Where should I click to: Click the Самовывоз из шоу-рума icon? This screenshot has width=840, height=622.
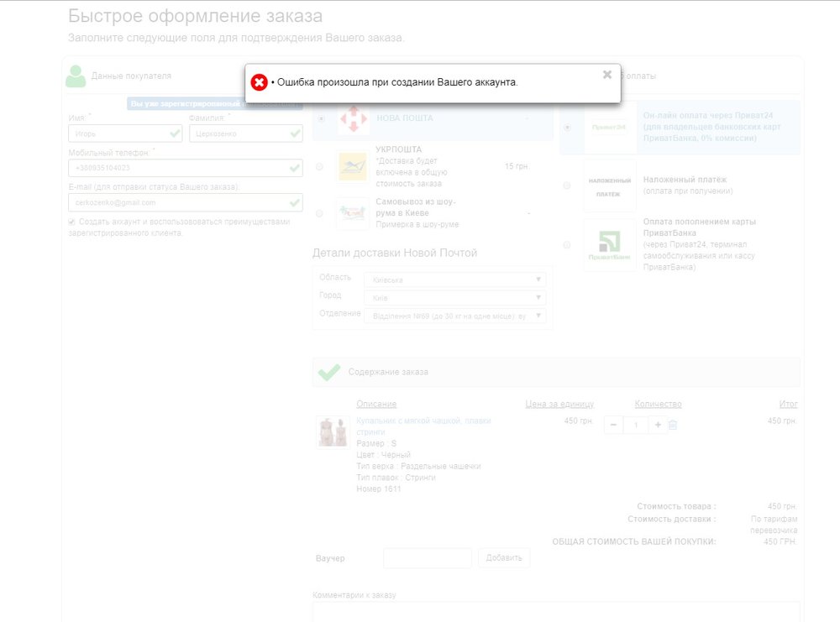tap(352, 213)
